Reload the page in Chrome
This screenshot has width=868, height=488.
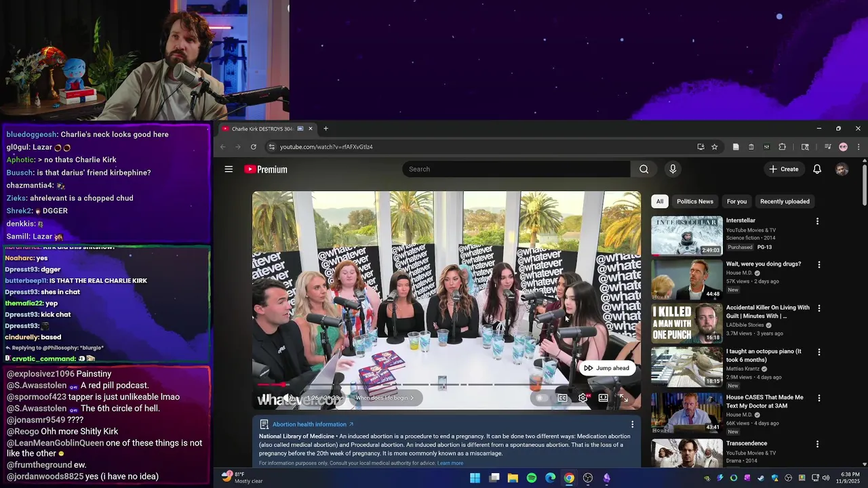(x=254, y=147)
